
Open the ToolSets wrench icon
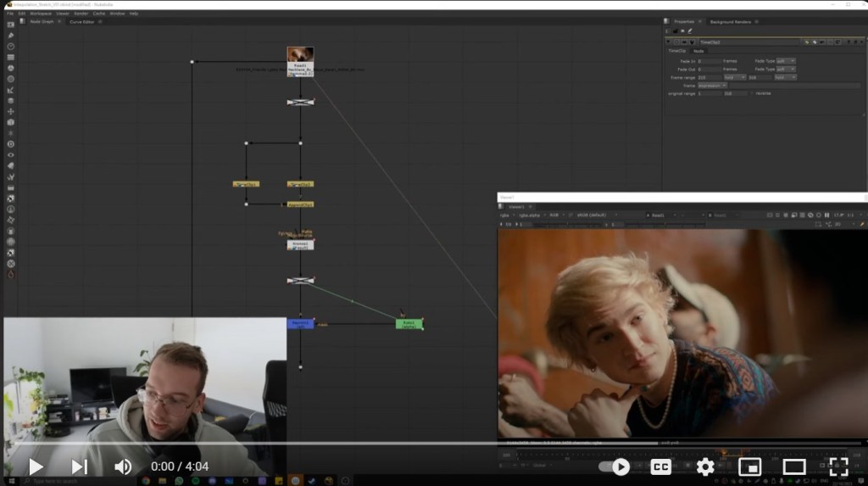(x=10, y=176)
